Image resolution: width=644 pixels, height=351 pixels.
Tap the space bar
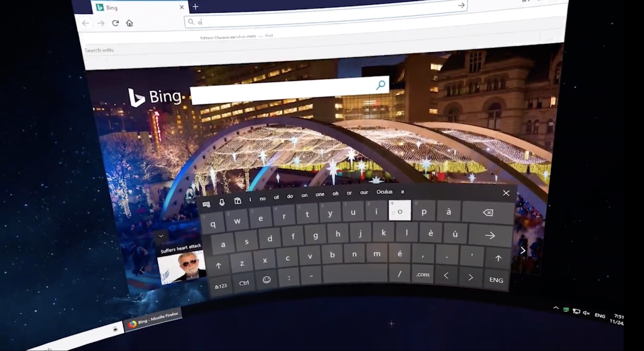pos(355,274)
